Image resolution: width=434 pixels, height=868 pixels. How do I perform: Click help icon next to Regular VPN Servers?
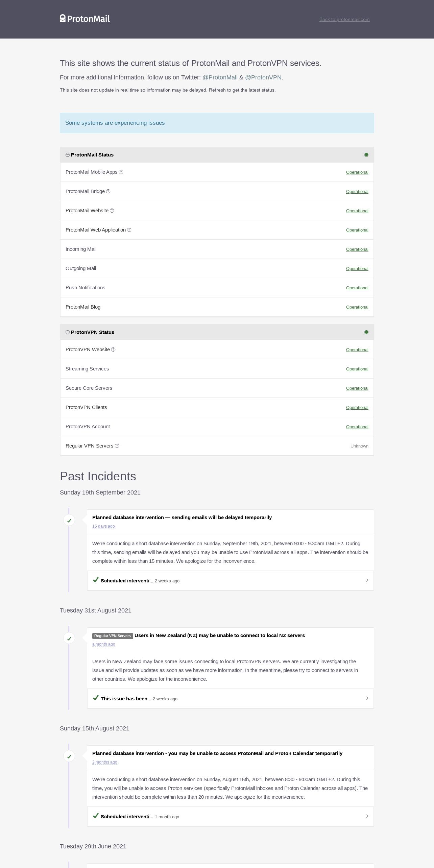coord(117,446)
